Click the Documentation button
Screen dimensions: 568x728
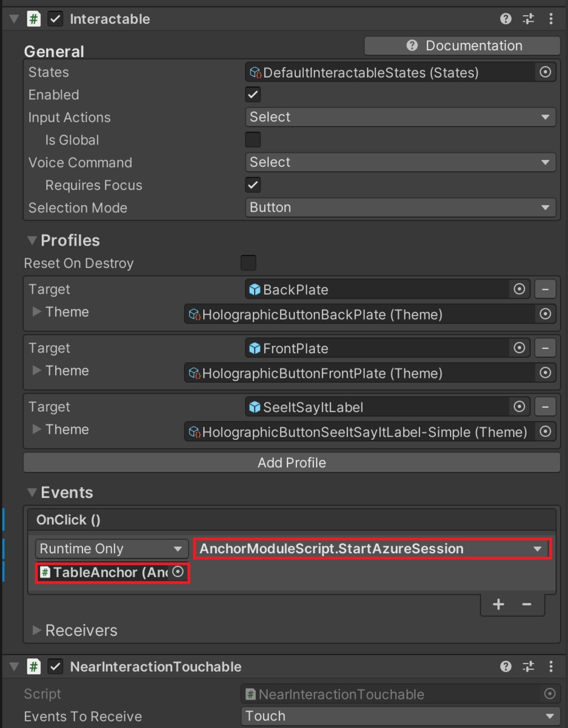tap(462, 45)
